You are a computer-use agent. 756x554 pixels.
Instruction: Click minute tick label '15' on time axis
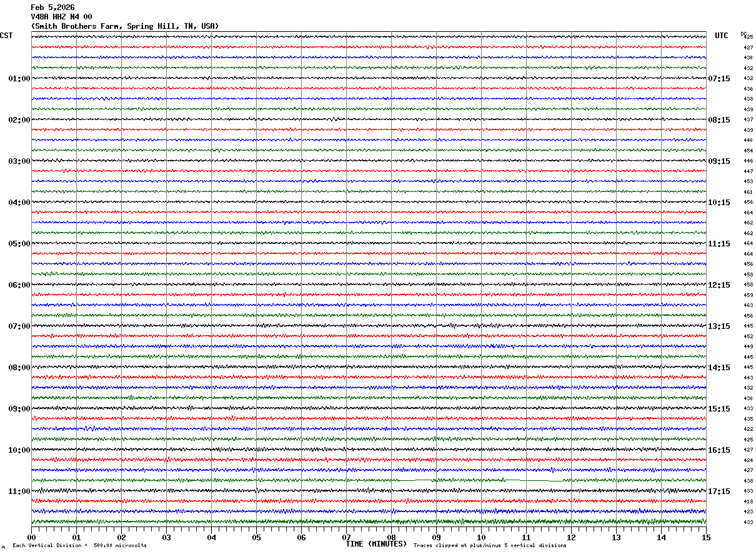pyautogui.click(x=706, y=537)
